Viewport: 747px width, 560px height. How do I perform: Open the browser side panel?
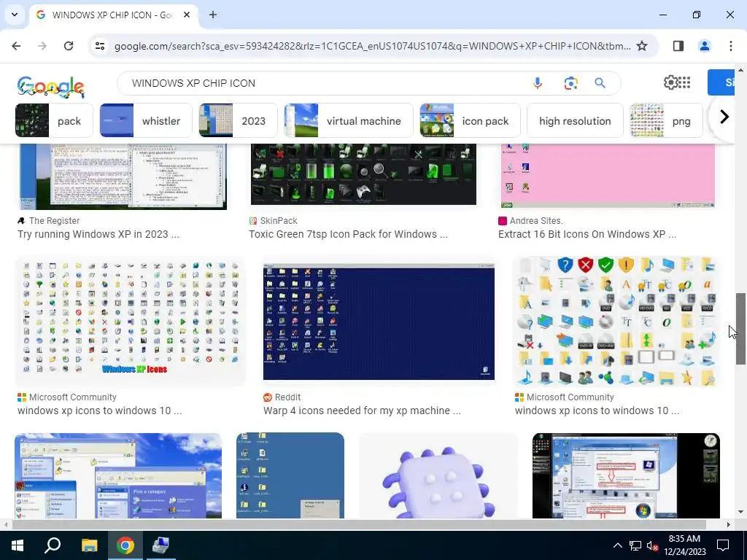[678, 46]
